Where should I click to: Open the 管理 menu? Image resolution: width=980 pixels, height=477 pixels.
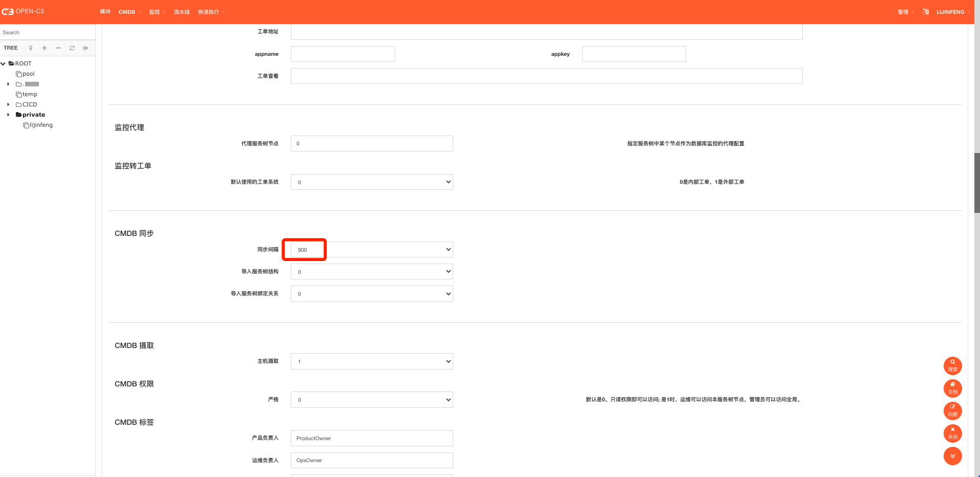(x=906, y=12)
